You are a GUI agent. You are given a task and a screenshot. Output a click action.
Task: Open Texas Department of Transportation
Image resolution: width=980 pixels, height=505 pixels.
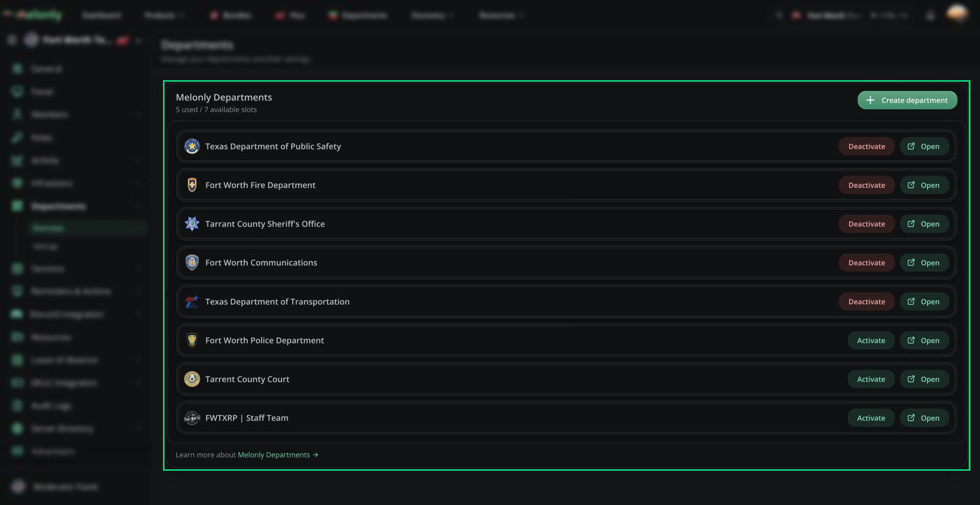pyautogui.click(x=924, y=302)
